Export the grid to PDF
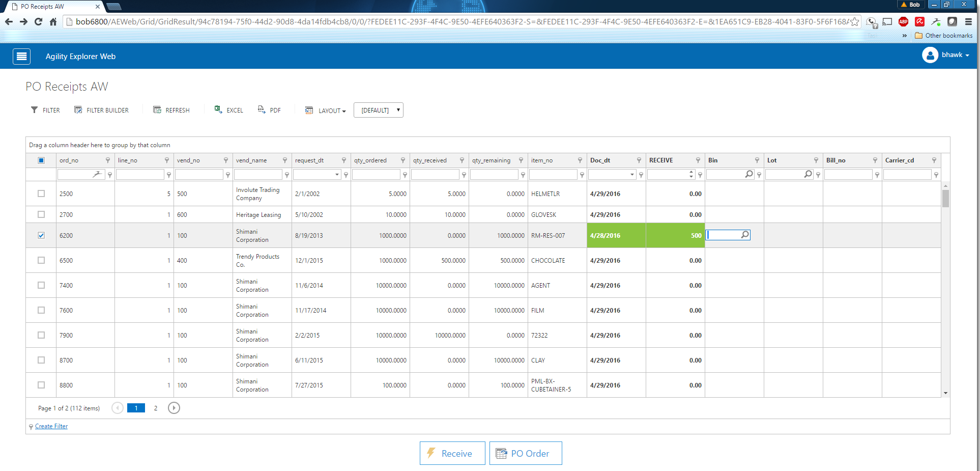Screen dimensions: 980x471 (269, 110)
